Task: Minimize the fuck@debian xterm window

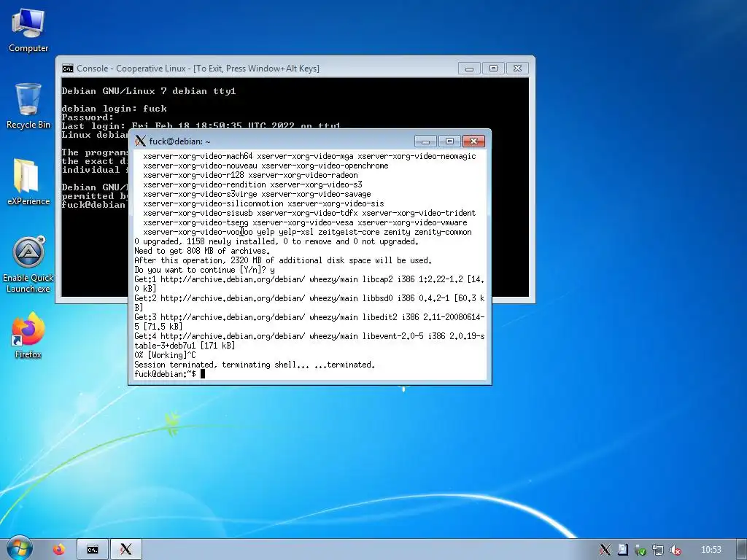Action: point(425,141)
